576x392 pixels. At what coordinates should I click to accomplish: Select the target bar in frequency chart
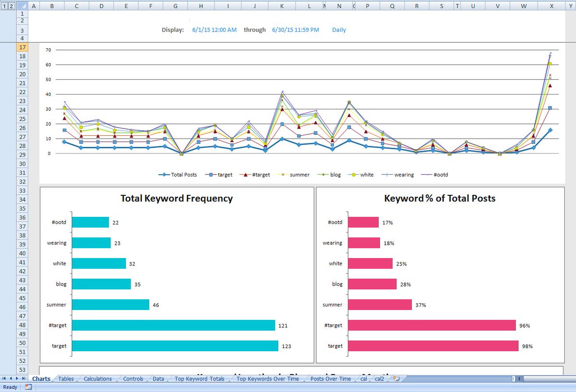click(175, 346)
